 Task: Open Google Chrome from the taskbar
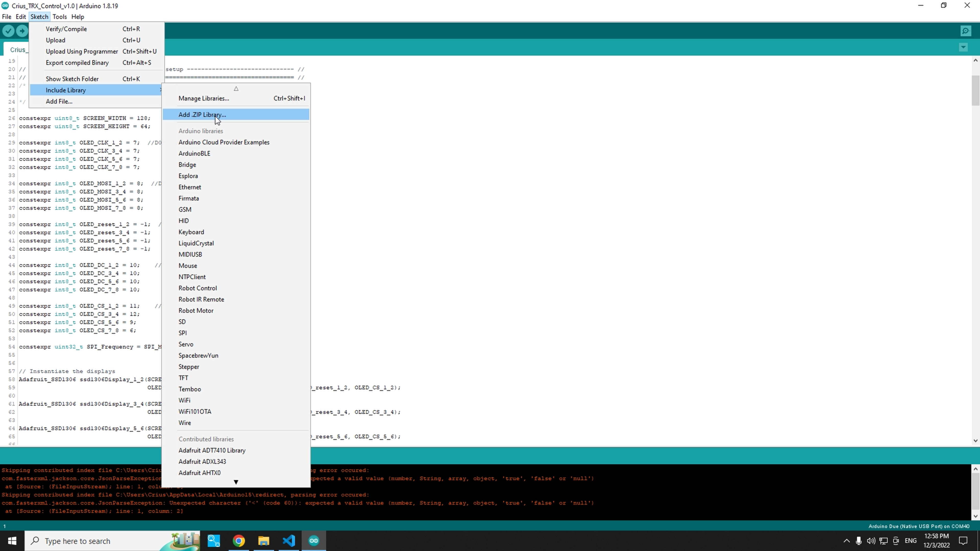tap(239, 541)
